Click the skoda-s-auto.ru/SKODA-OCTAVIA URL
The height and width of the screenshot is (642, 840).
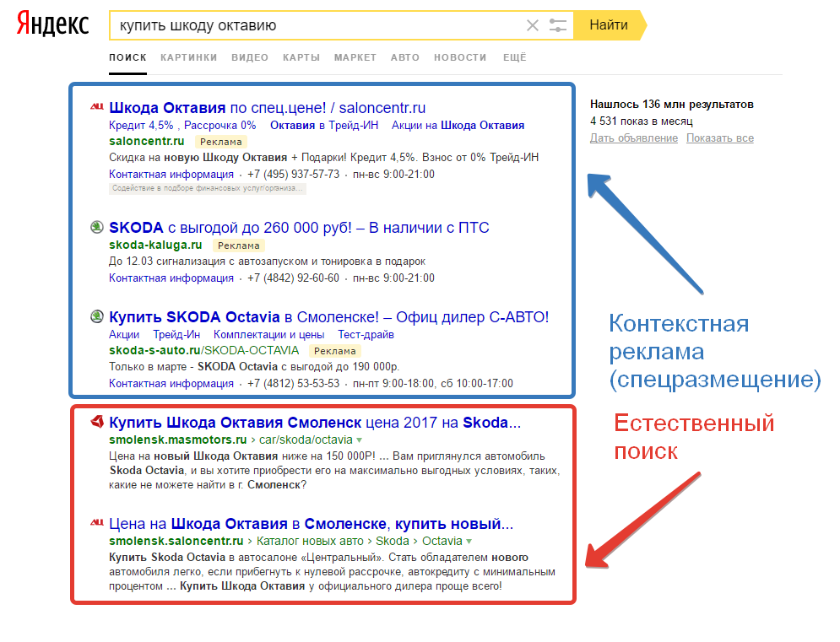pyautogui.click(x=203, y=351)
